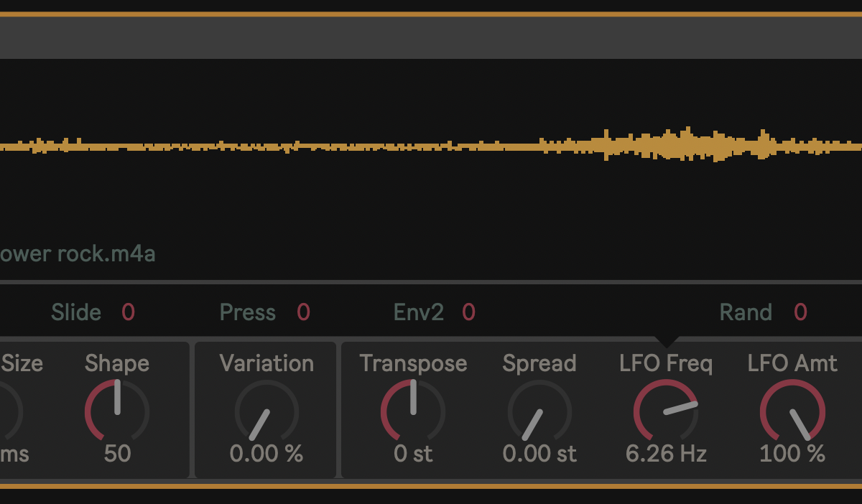Select the 6.26 Hz LFO frequency value

pos(666,454)
